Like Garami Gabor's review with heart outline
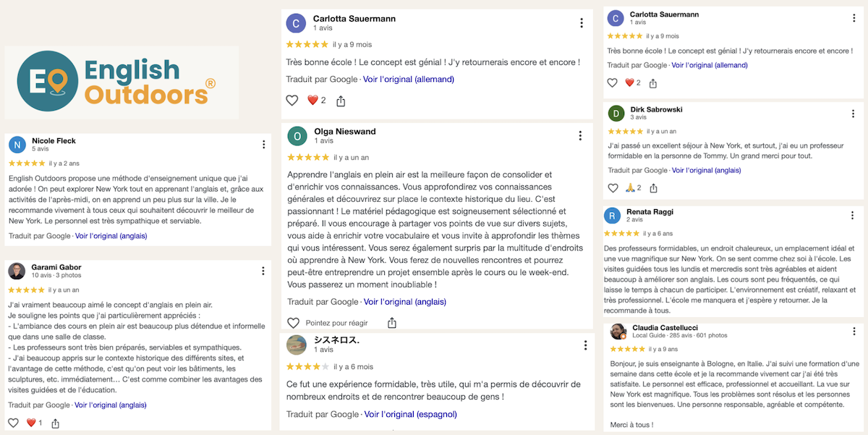Screen dimensions: 868x435 pos(13,423)
